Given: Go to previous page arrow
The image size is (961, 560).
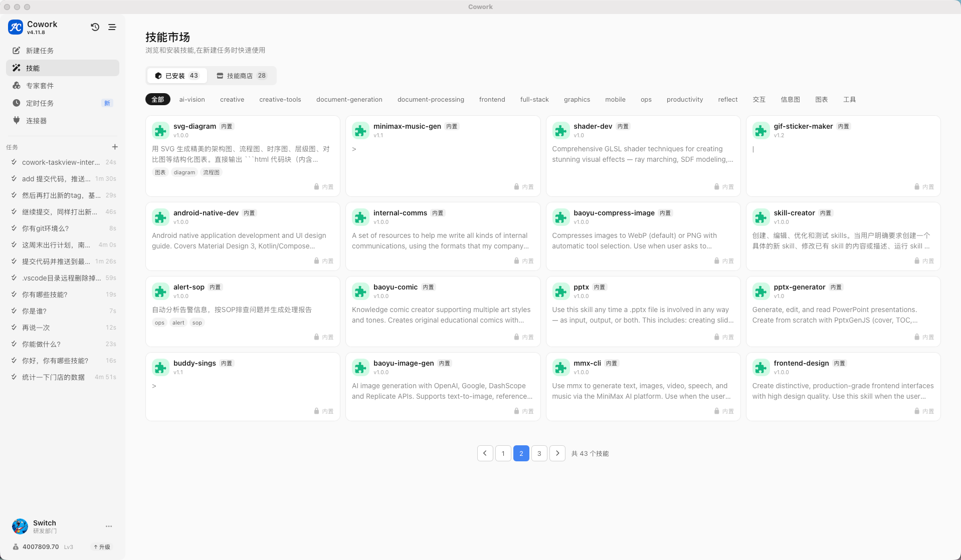Looking at the screenshot, I should (x=485, y=453).
